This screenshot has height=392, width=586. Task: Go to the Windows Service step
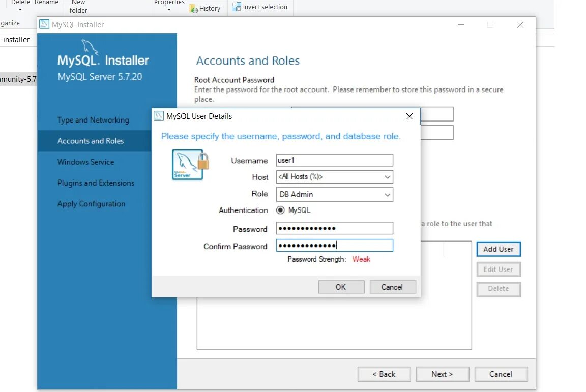(x=85, y=162)
